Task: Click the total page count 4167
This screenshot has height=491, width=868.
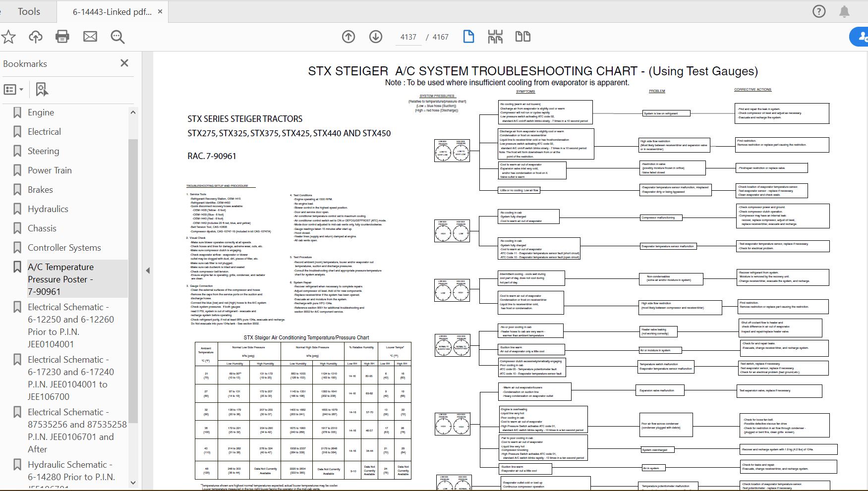Action: pyautogui.click(x=440, y=37)
